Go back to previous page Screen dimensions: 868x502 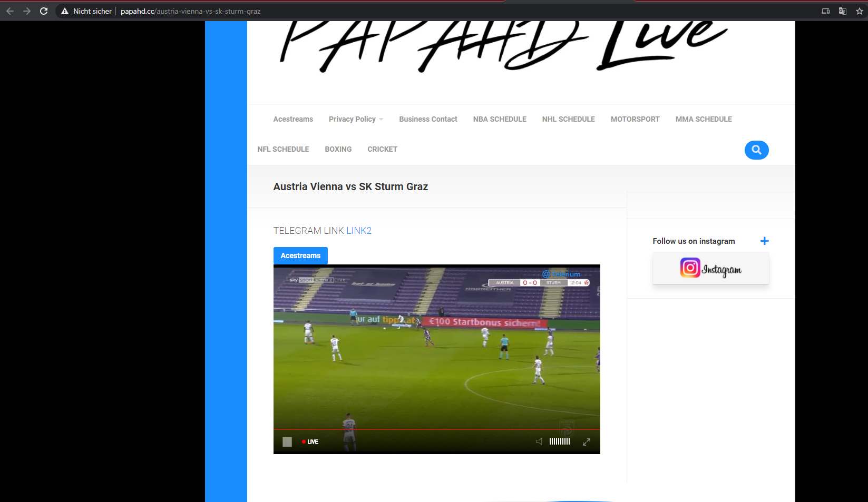coord(10,11)
